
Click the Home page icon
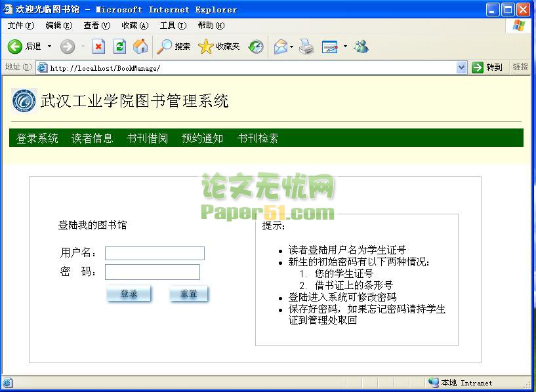point(140,46)
